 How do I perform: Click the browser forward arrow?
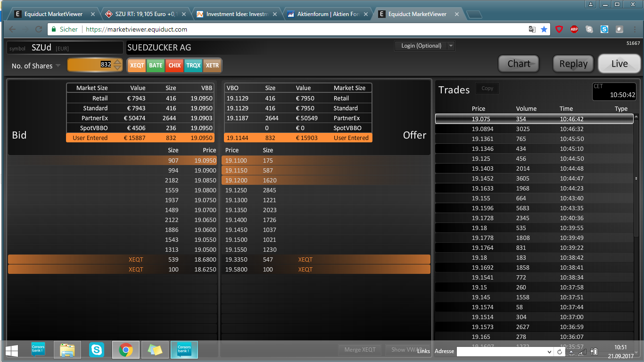(25, 29)
